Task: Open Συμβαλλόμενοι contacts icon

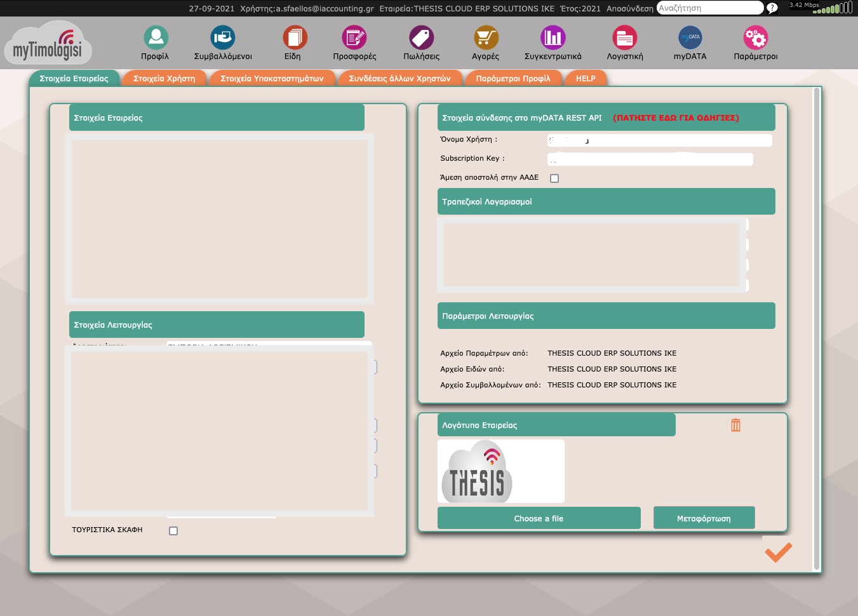Action: coord(222,38)
